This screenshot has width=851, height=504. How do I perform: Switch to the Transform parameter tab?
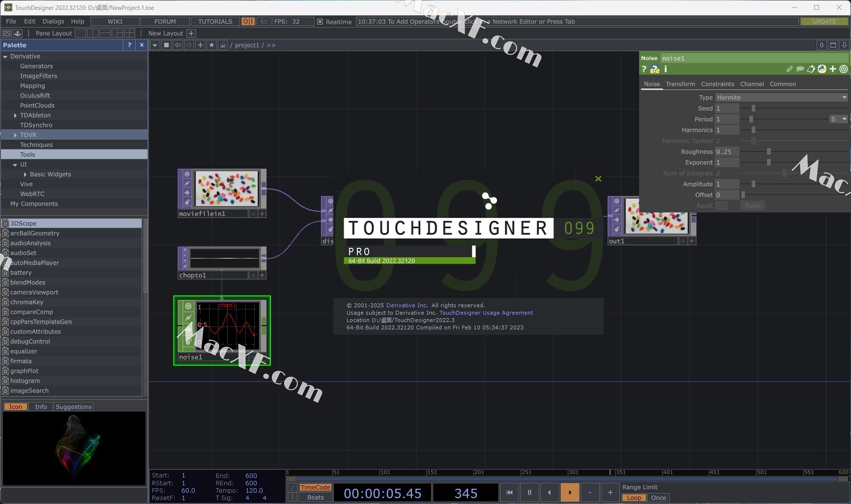(680, 84)
